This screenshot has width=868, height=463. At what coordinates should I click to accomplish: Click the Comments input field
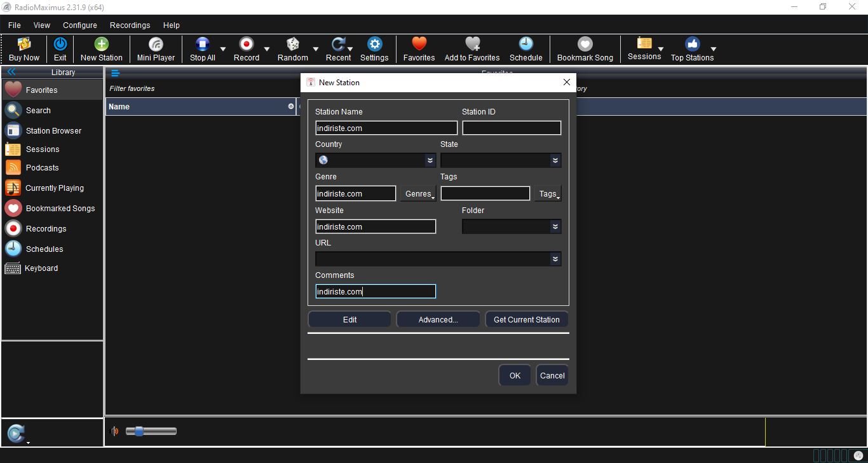point(376,291)
